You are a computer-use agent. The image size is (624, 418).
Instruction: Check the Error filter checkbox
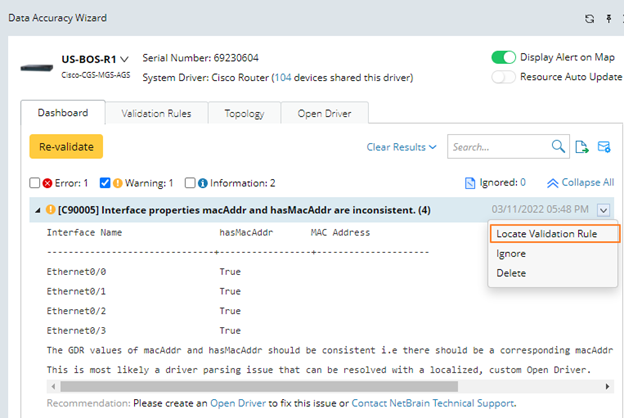(35, 183)
